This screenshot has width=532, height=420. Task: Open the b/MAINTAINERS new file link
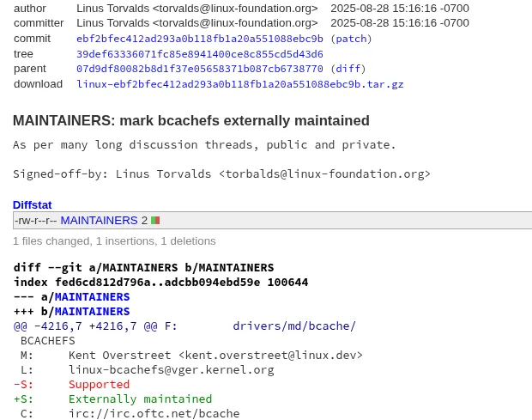92,312
